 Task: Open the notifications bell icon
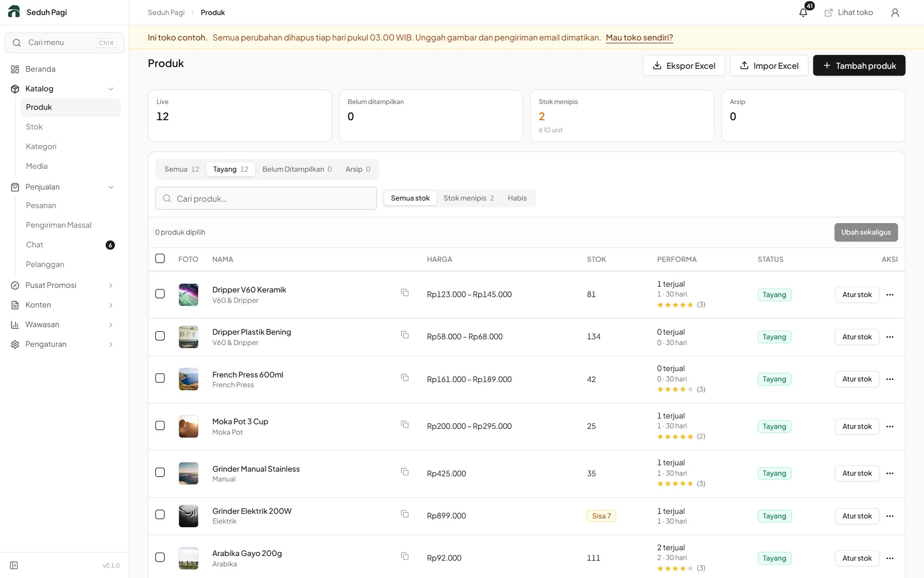(x=803, y=13)
